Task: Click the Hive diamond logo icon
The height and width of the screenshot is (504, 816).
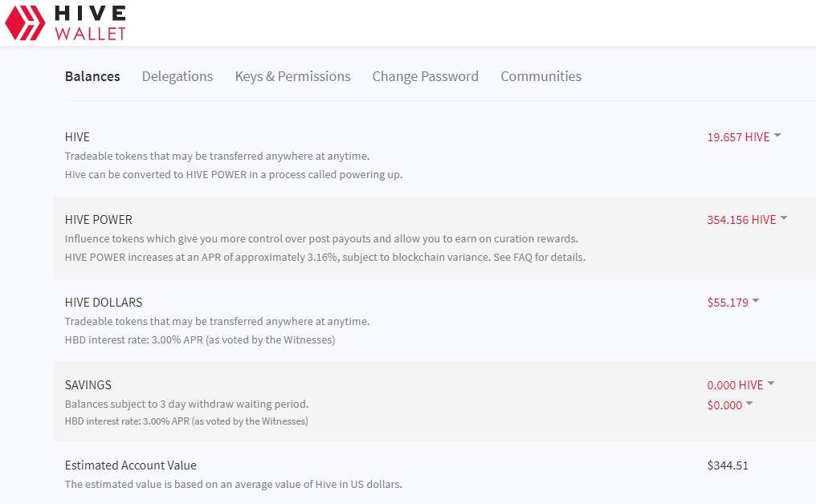Action: point(25,23)
